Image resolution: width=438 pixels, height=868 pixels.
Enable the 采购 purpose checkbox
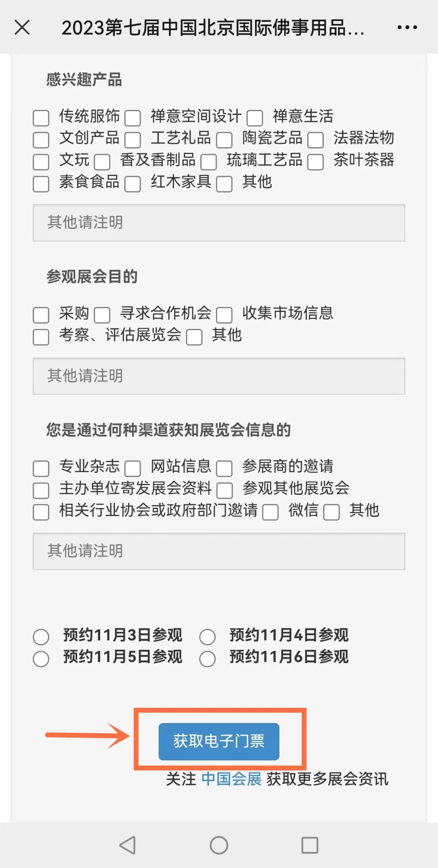[x=41, y=315]
